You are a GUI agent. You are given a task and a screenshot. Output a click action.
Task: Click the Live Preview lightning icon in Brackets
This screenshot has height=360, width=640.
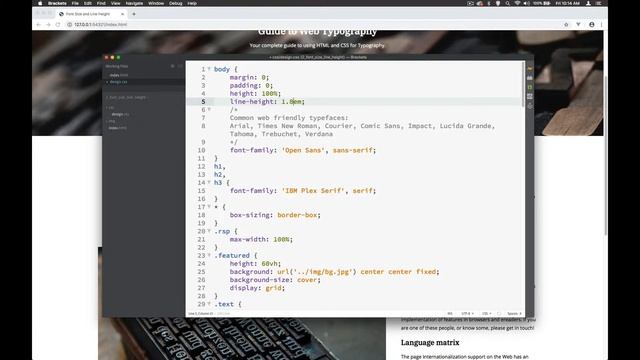[x=529, y=69]
